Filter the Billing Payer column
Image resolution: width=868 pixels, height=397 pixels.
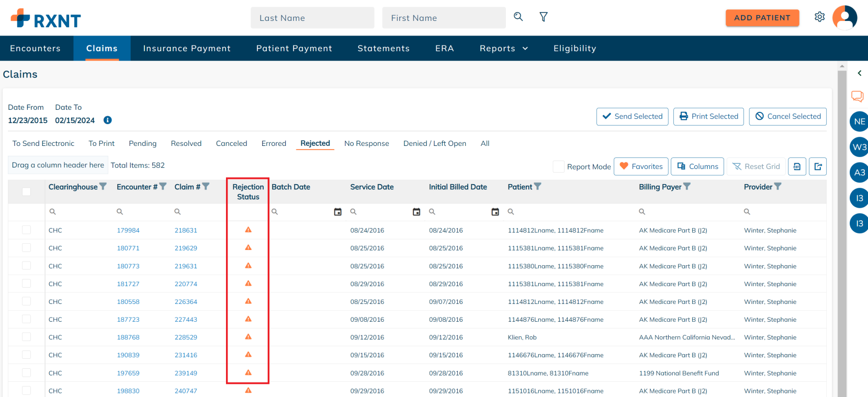(x=687, y=186)
